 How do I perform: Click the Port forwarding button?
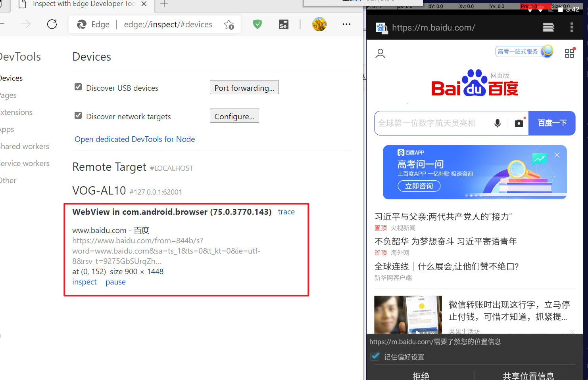pyautogui.click(x=244, y=88)
